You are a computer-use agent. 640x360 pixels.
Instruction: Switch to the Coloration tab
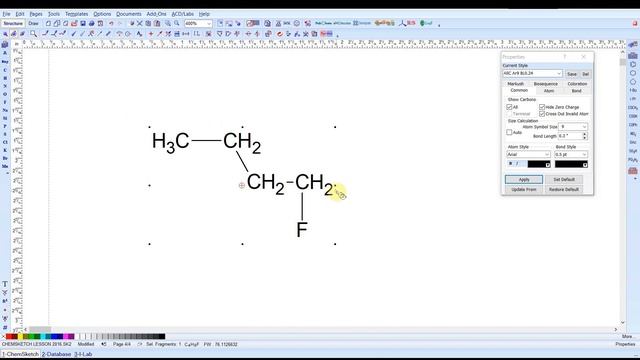pos(577,84)
